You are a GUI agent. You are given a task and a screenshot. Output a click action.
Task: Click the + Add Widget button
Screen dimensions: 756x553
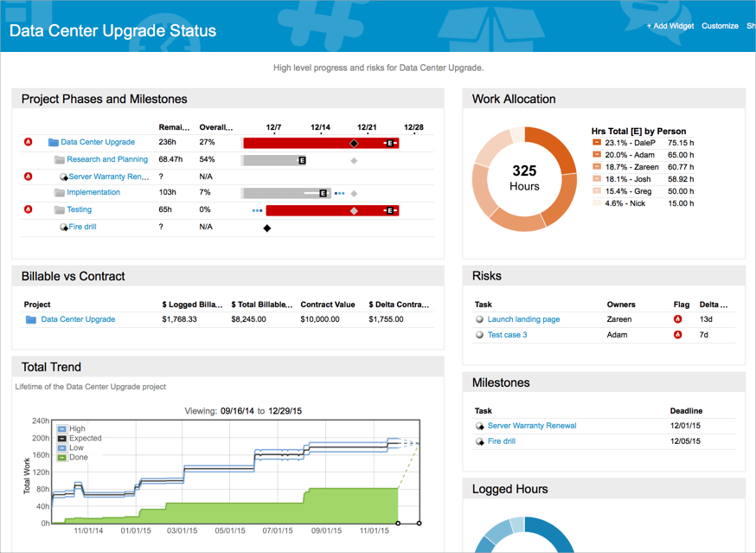(670, 26)
